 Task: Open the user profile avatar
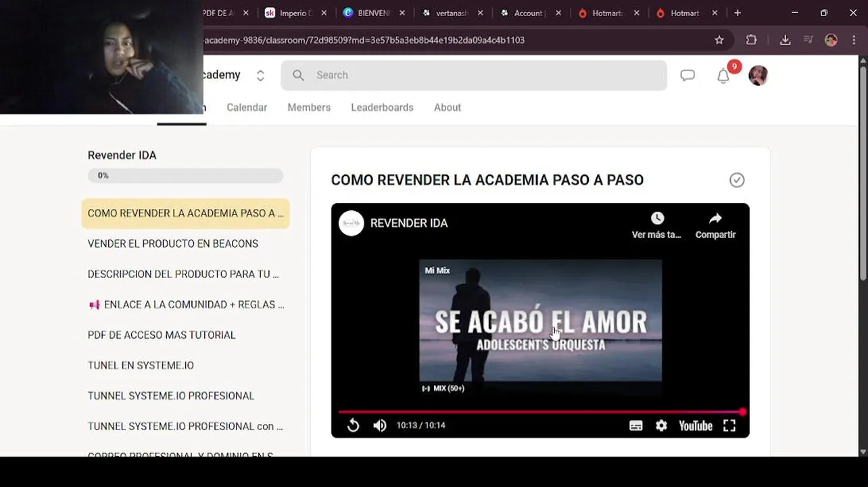tap(758, 75)
